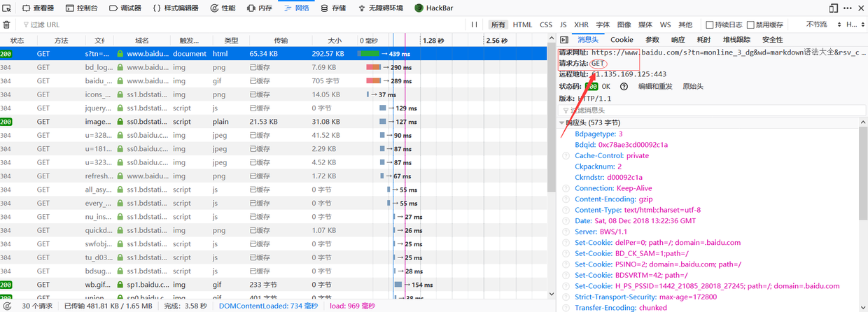Collapse the 响应头 response headers section
Image resolution: width=868 pixels, height=312 pixels.
pos(562,123)
